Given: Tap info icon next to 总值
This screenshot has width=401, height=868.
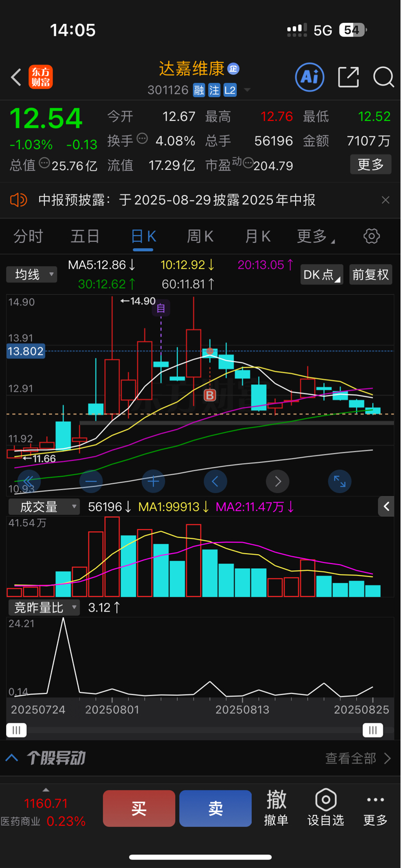Looking at the screenshot, I should tap(44, 163).
